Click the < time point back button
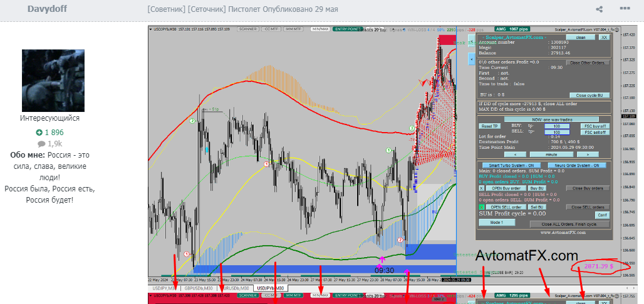Screen dimensions: 644x304 pyautogui.click(x=514, y=155)
